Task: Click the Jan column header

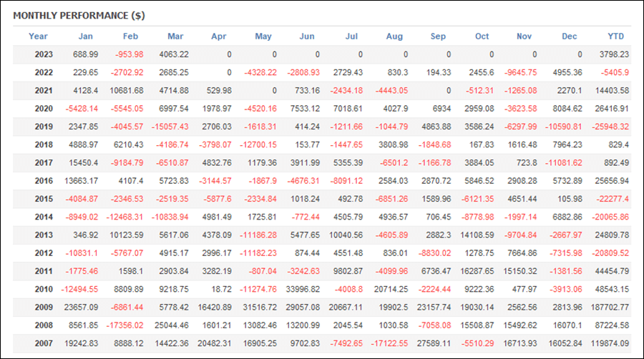Action: (85, 36)
